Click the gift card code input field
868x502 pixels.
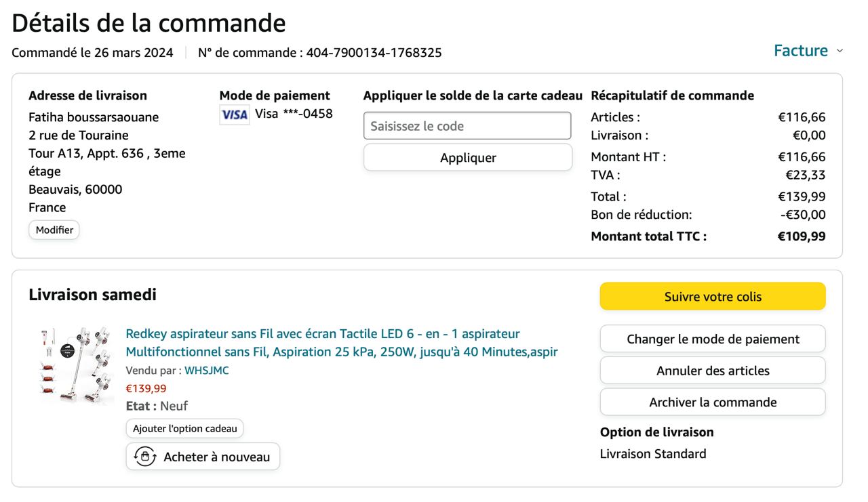tap(467, 126)
